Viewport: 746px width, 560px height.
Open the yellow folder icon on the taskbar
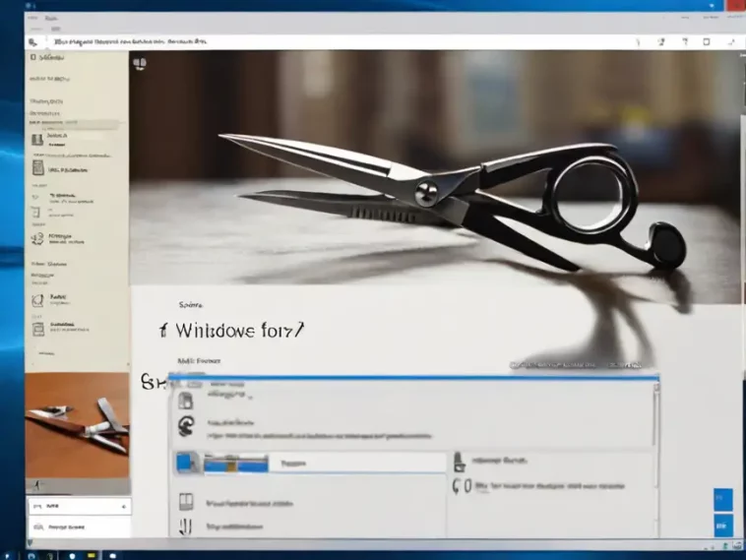[x=92, y=555]
